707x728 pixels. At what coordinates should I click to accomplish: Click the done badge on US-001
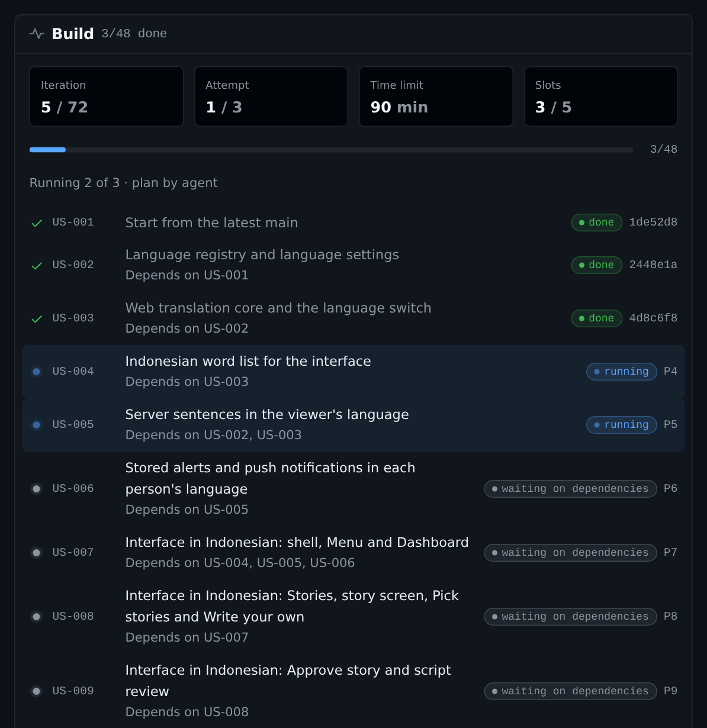pyautogui.click(x=596, y=223)
